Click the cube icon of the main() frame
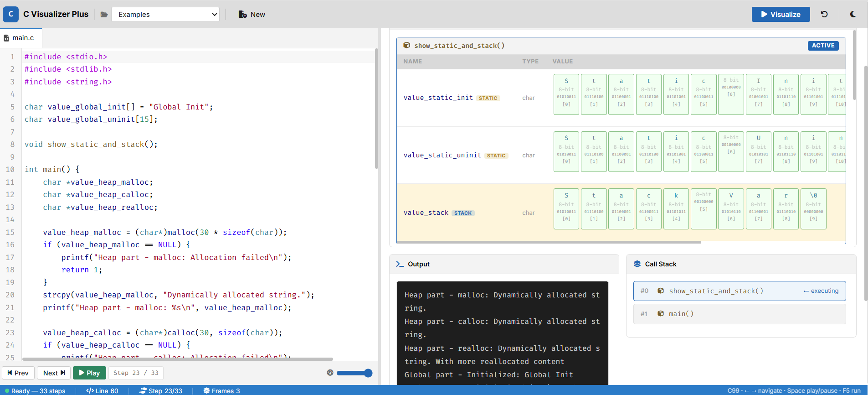868x395 pixels. coord(660,314)
